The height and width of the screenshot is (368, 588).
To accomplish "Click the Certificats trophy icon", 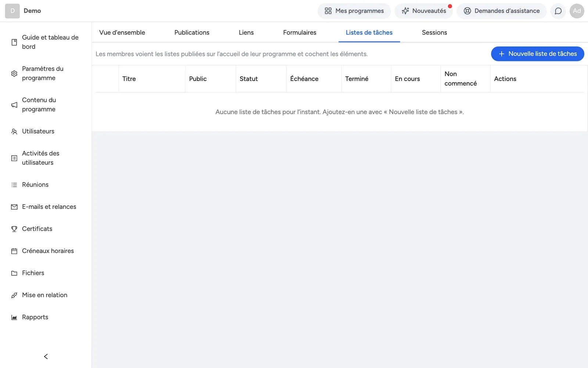I will coord(14,229).
